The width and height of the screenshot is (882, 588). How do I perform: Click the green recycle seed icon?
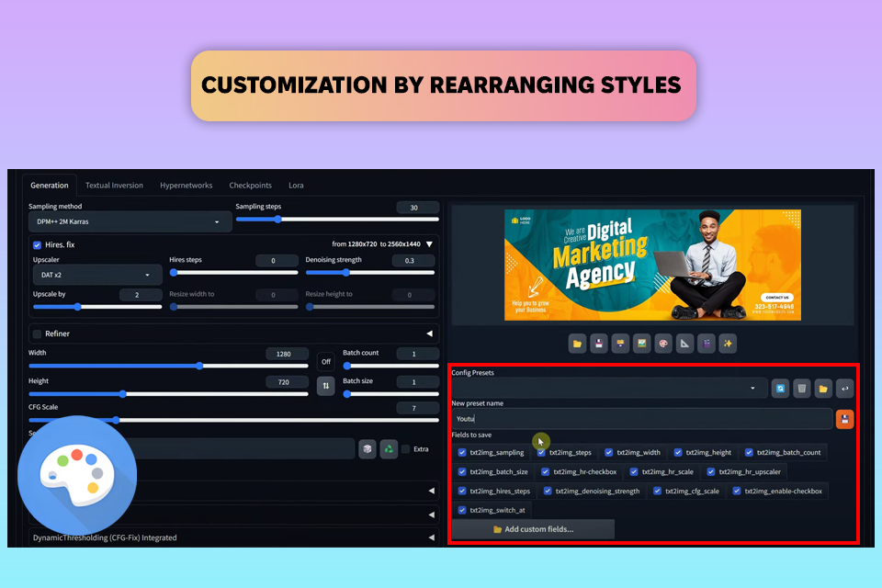click(x=389, y=448)
